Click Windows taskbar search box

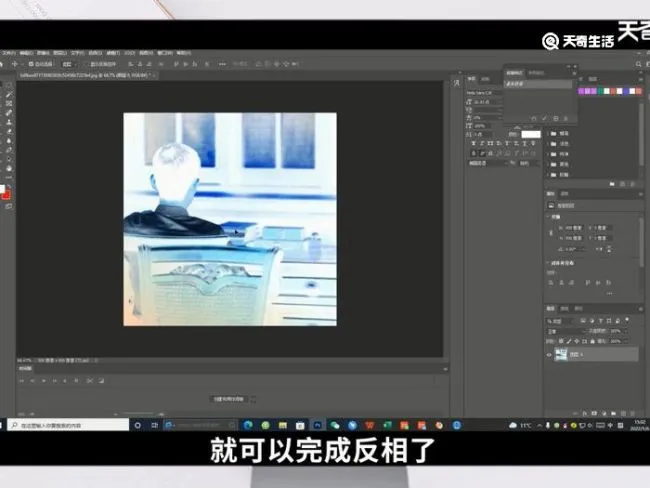[x=68, y=425]
